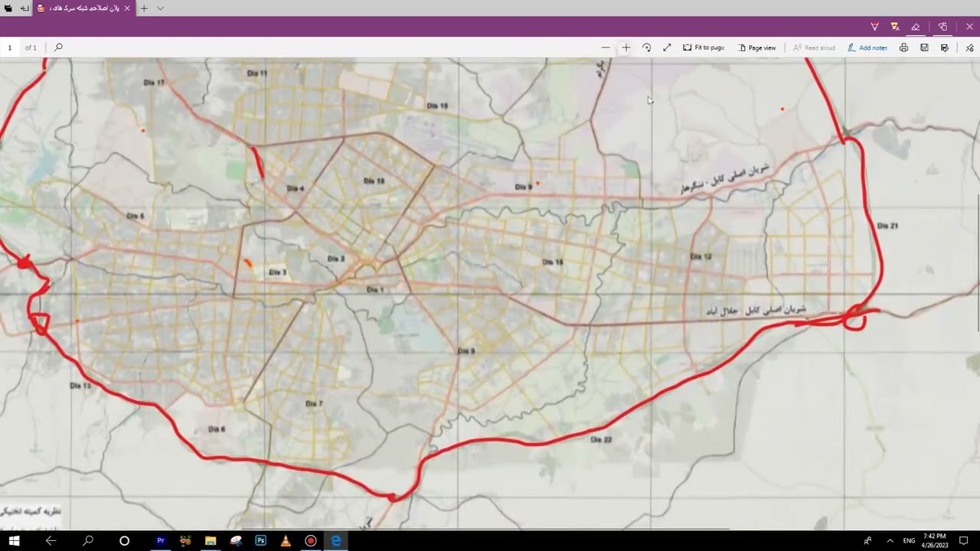
Task: Open Microsoft Edge from taskbar
Action: point(335,540)
